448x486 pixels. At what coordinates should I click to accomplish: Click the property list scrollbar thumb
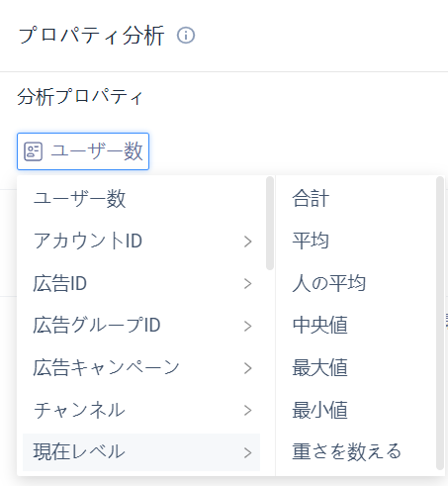270,224
